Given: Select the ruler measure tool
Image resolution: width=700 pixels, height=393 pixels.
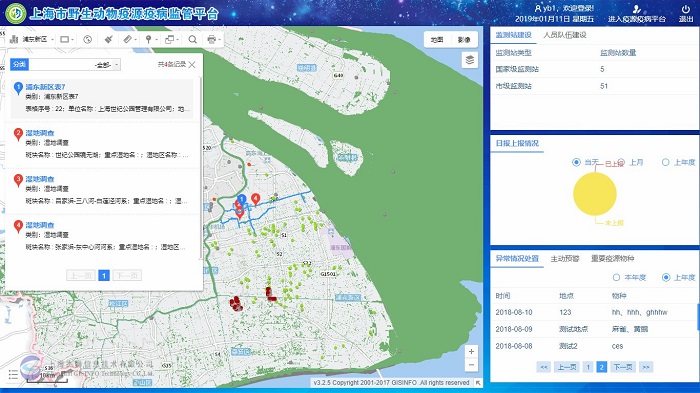Looking at the screenshot, I should 128,39.
